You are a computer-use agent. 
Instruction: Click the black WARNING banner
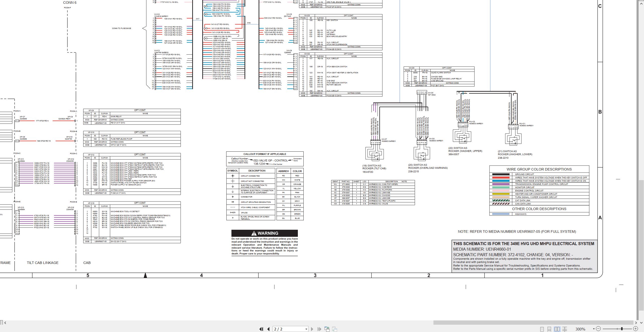(x=265, y=233)
